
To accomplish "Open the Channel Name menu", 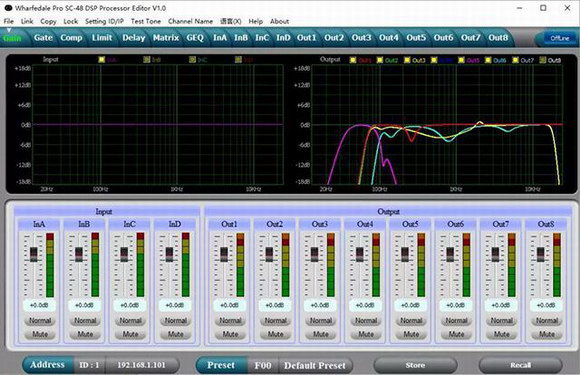I will pos(190,21).
